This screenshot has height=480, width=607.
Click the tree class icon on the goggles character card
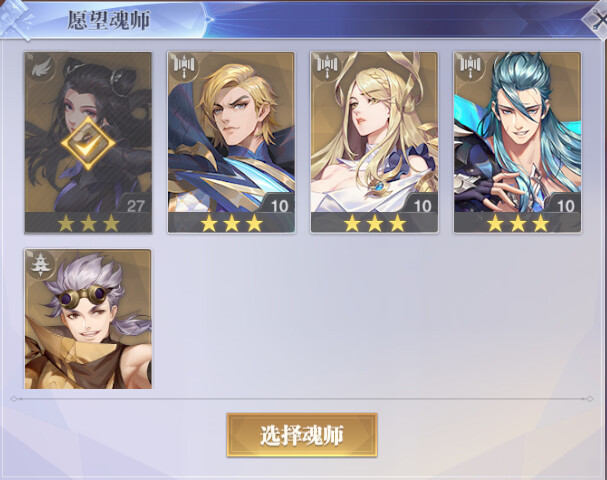tap(39, 264)
